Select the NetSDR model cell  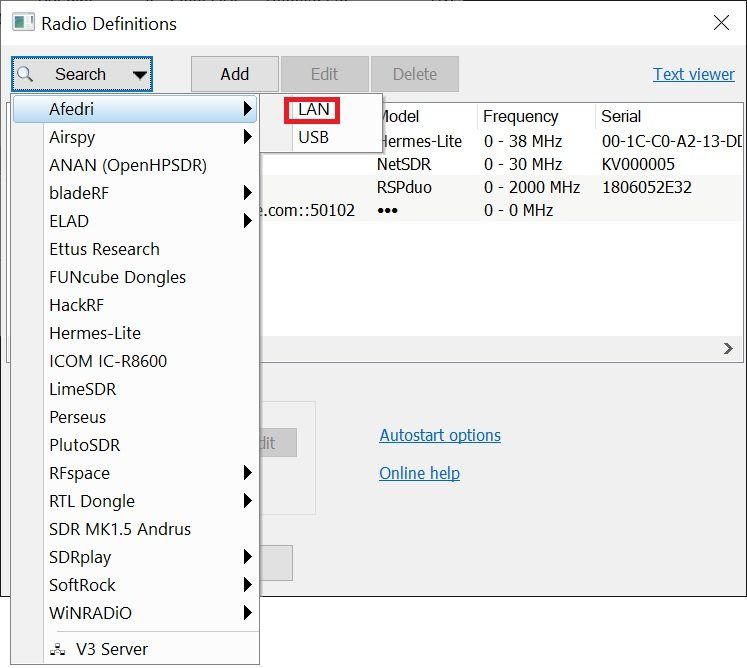(x=404, y=164)
